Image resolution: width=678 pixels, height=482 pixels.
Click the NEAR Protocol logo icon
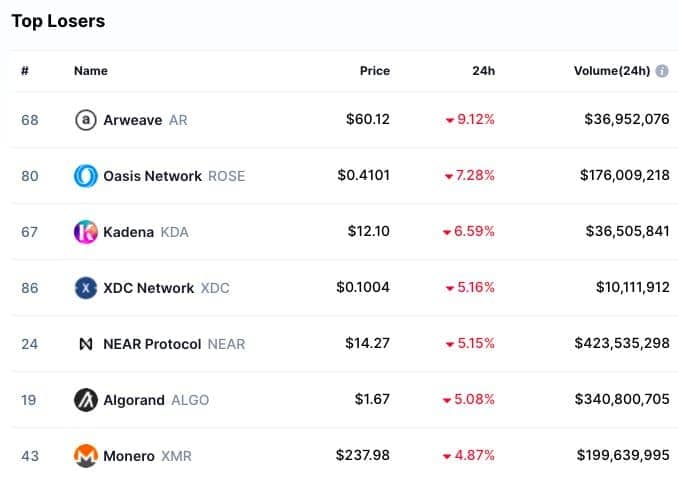tap(86, 344)
